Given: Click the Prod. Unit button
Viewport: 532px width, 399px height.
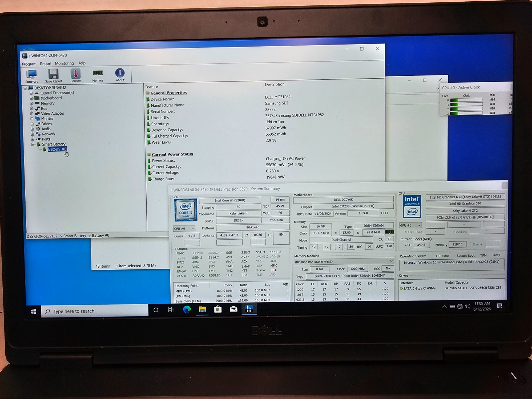Looking at the screenshot, I should [x=276, y=220].
